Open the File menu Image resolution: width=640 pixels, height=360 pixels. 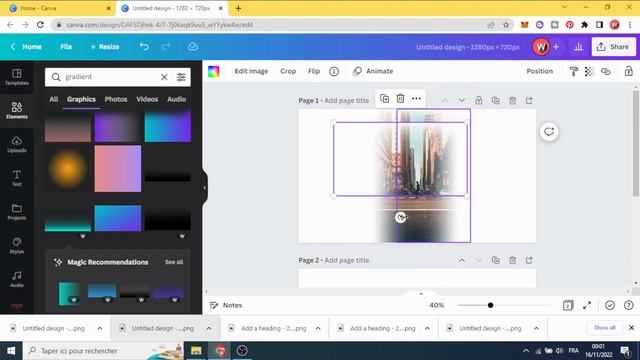pyautogui.click(x=66, y=47)
